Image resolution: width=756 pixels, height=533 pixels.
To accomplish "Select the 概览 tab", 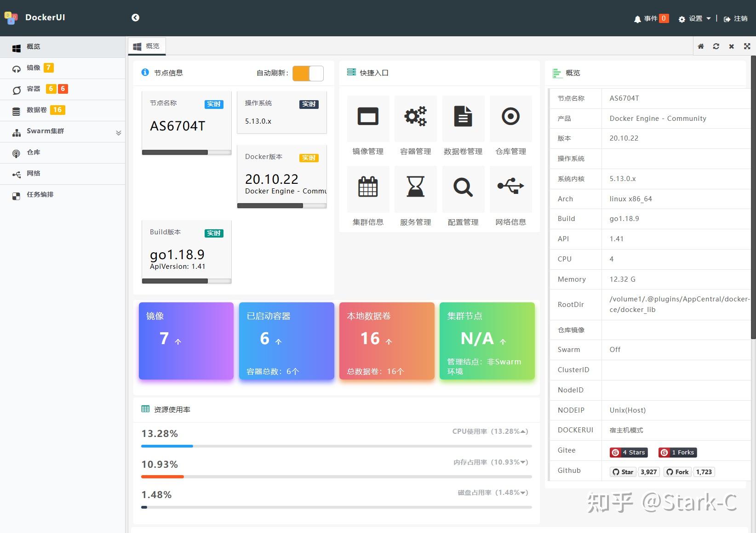I will 147,45.
